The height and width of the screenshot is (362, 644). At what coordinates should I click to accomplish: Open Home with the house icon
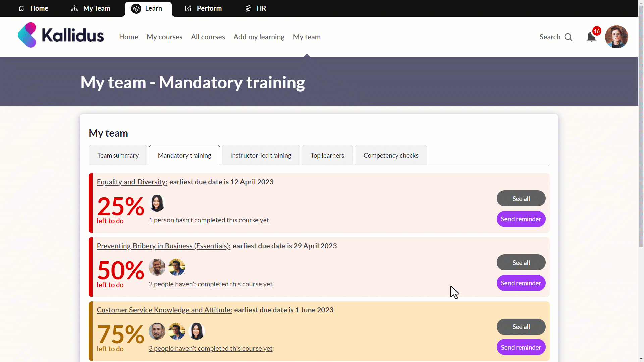21,8
